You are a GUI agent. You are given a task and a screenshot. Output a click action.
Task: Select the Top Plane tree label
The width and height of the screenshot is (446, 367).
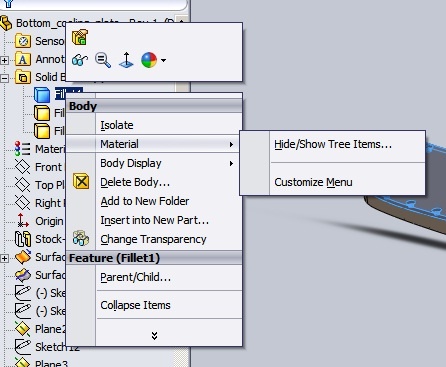50,185
